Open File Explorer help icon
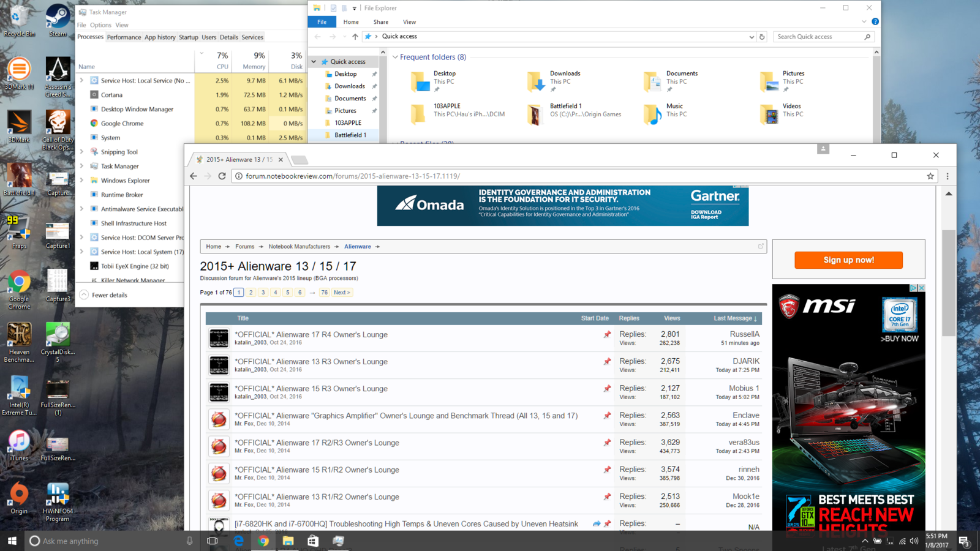The width and height of the screenshot is (980, 551). pos(875,21)
